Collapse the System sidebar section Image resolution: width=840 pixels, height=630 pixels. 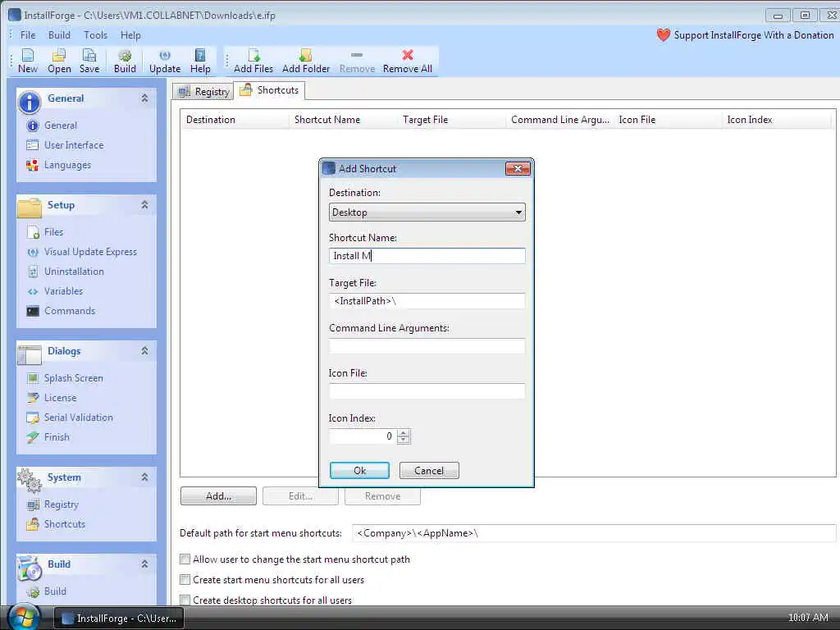click(x=144, y=477)
